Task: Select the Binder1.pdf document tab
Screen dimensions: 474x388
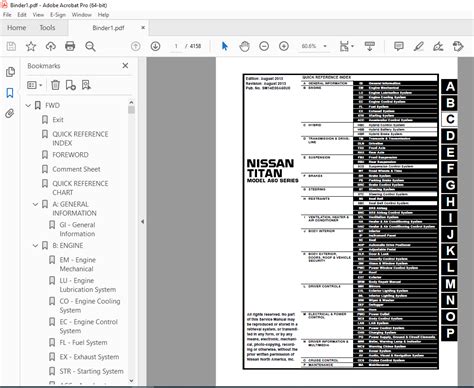Action: [x=108, y=28]
